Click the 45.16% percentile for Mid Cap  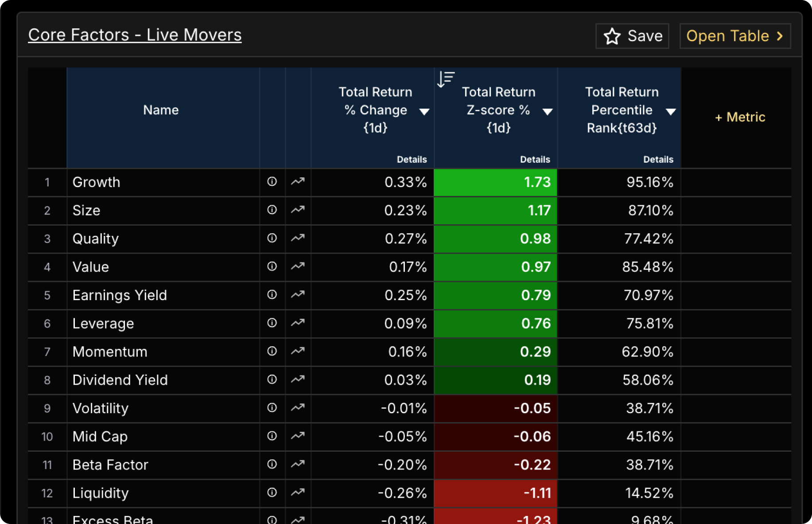point(619,437)
